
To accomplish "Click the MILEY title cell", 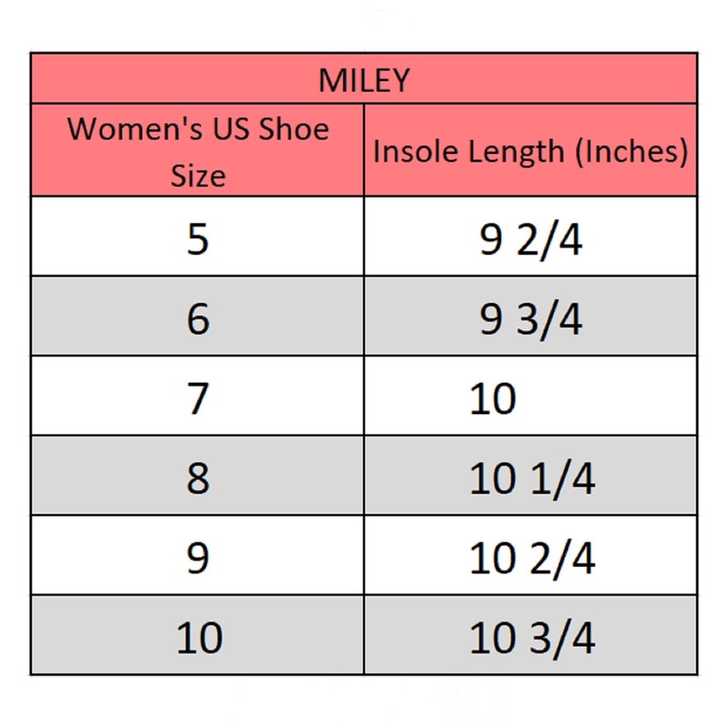I will 364,79.
